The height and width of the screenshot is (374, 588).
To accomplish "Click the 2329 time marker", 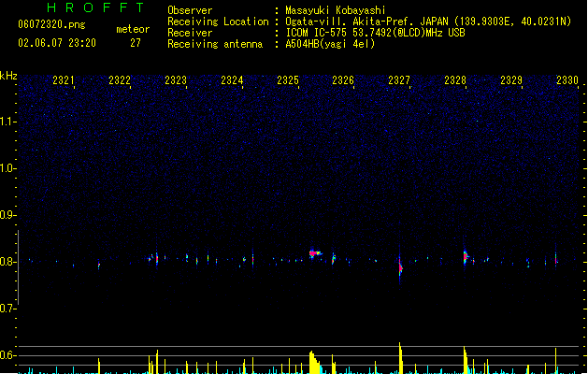I will [511, 79].
